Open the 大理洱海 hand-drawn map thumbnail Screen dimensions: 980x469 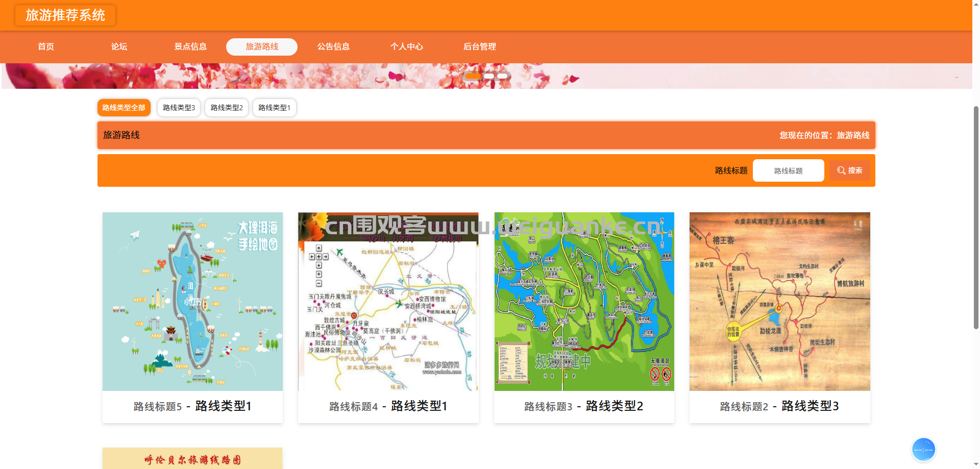(x=192, y=302)
